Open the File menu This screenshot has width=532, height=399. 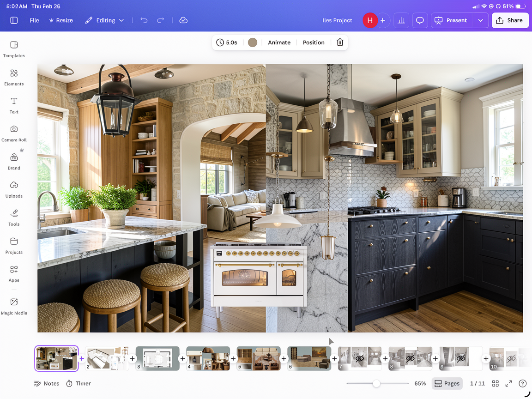[x=34, y=20]
